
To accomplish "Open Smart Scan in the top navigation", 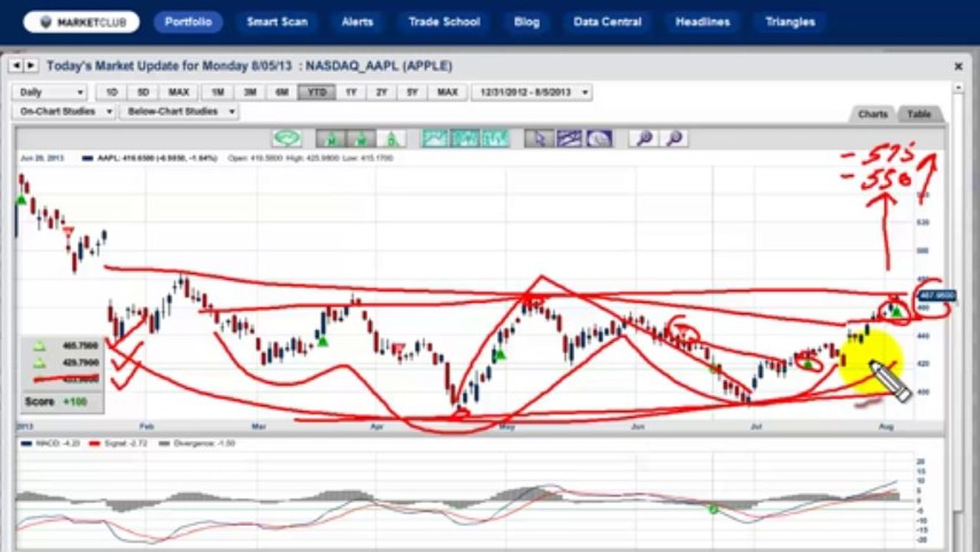I will pos(277,21).
